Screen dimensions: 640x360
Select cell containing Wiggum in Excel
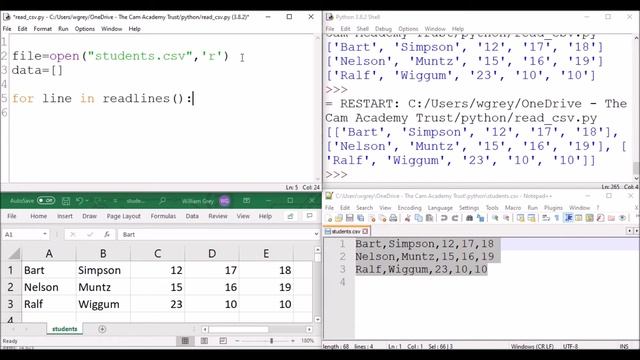(103, 304)
